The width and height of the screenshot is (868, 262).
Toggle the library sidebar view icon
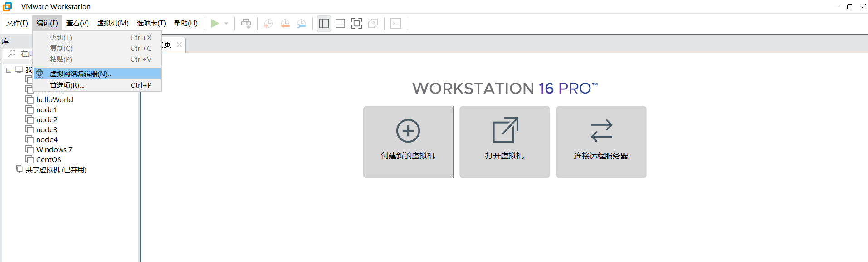coord(324,23)
